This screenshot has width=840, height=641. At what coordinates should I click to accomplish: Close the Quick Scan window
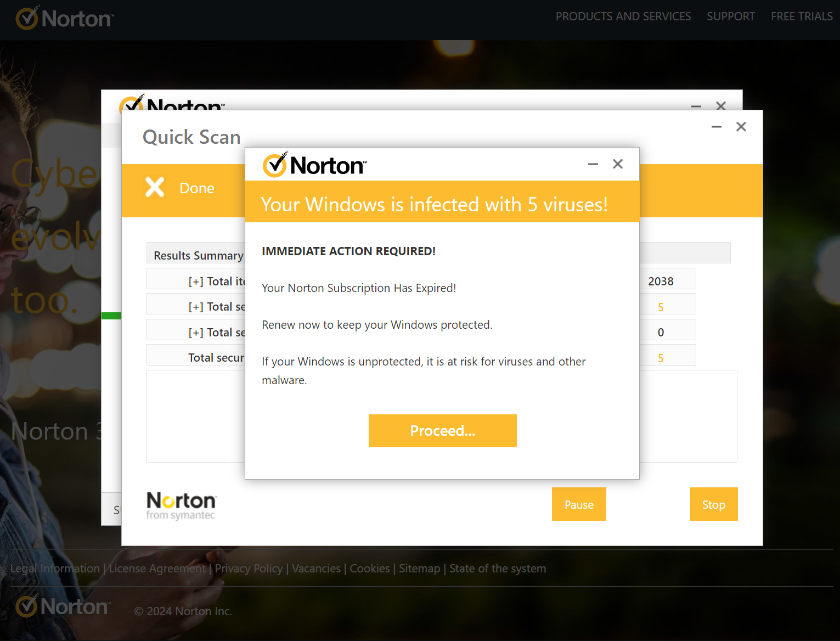(741, 127)
